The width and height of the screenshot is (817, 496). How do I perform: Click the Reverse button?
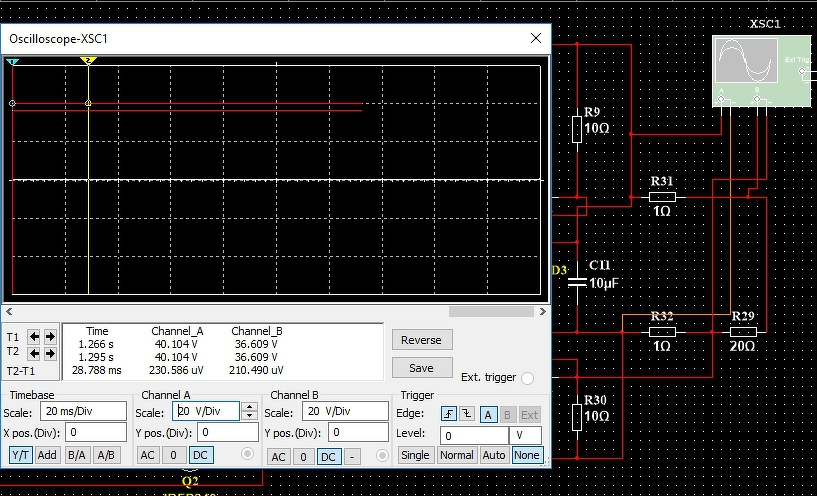(422, 340)
